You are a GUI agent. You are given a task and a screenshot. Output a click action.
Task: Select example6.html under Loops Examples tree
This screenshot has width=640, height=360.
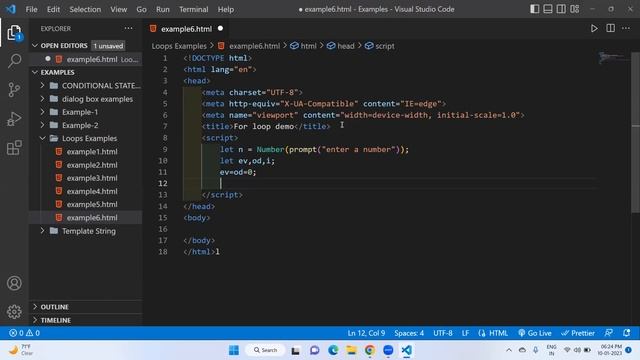[86, 218]
